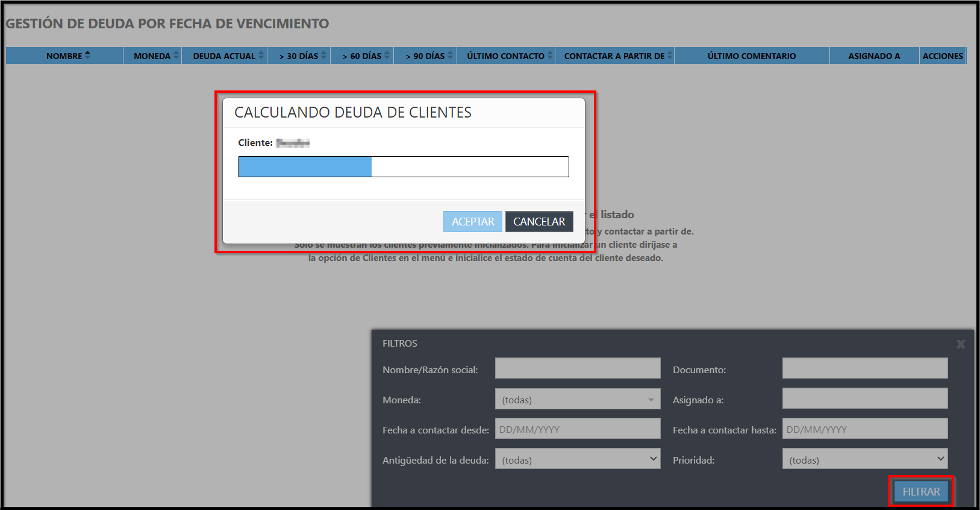Focus the Asignado a field
The height and width of the screenshot is (510, 980).
click(x=865, y=398)
